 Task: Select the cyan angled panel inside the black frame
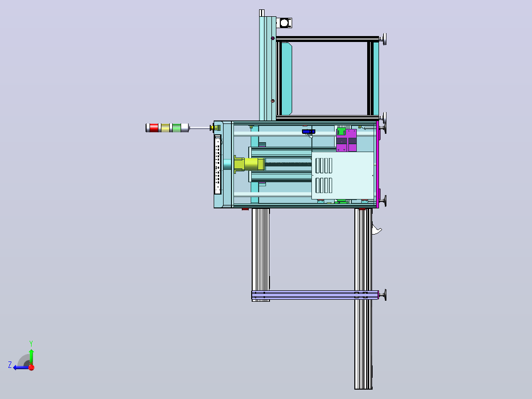click(287, 79)
